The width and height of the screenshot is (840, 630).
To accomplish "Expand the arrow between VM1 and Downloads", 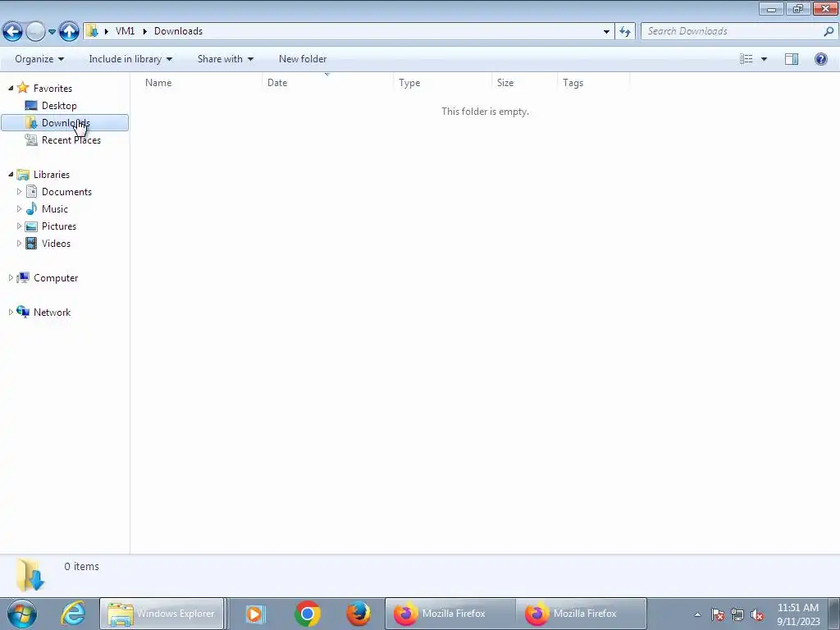I will [x=144, y=31].
